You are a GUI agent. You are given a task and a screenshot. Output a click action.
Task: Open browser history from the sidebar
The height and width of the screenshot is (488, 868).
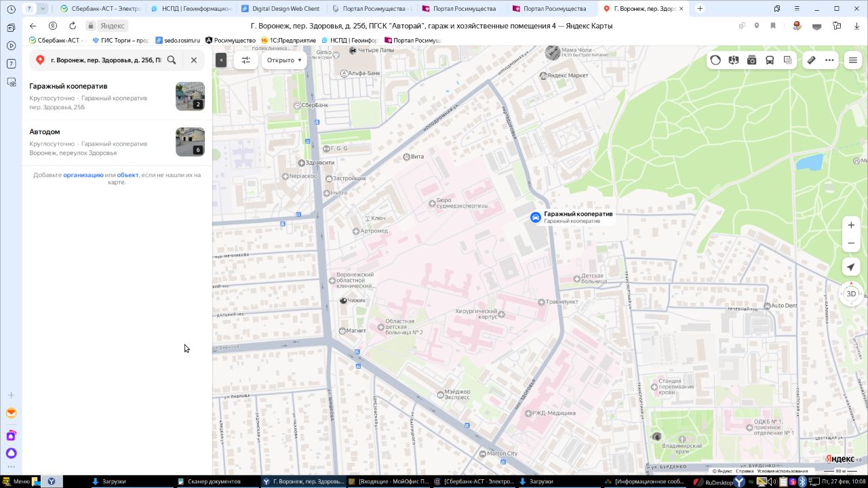[11, 9]
